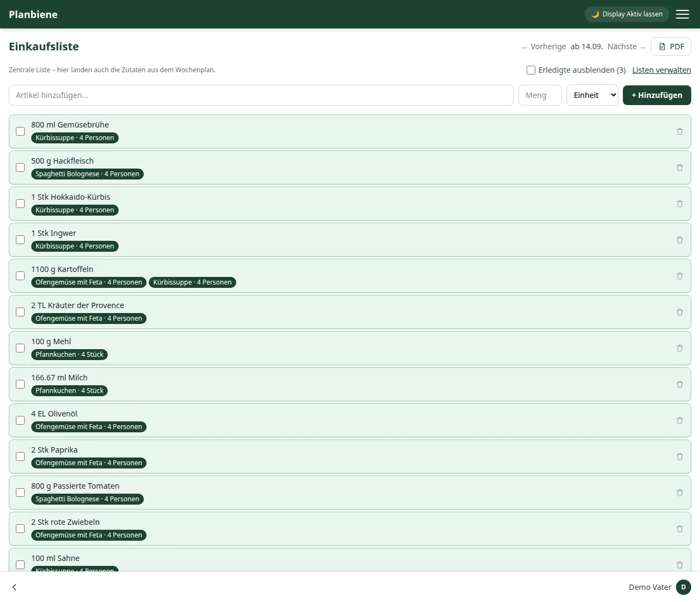The width and height of the screenshot is (700, 602).
Task: Mark 100 g Mehl as done
Action: tap(20, 348)
